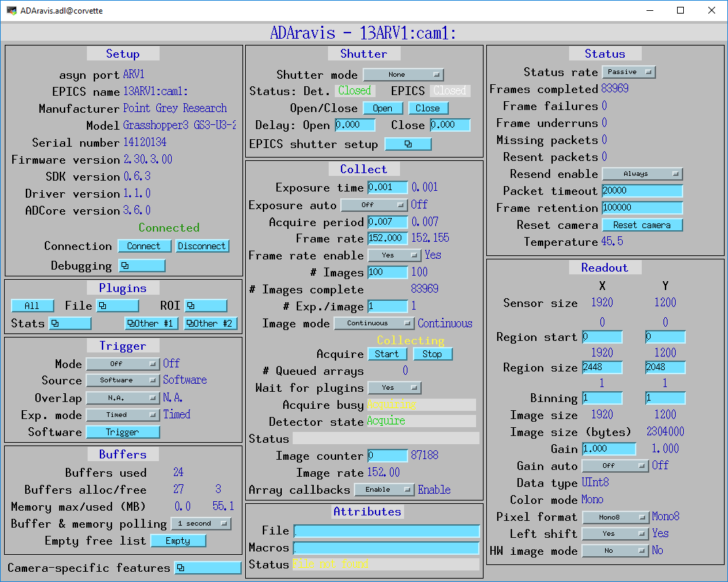Image resolution: width=728 pixels, height=582 pixels.
Task: Empty the free buffer list
Action: click(x=179, y=541)
